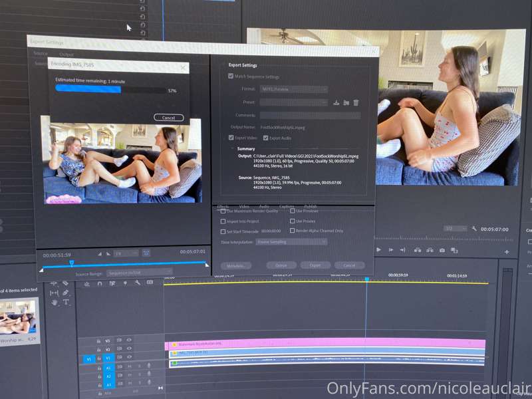This screenshot has height=399, width=532.
Task: Click the Export Frame camera icon
Action: (x=442, y=251)
